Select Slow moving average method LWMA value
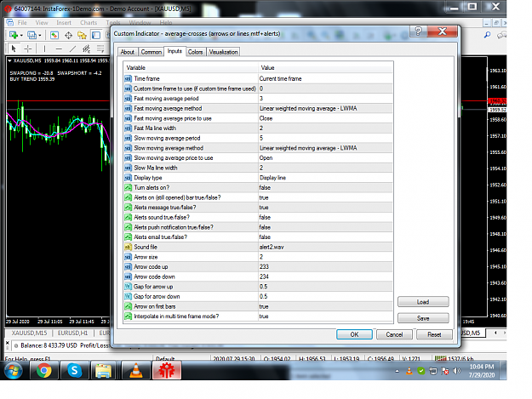Viewport: 532px width, 399px height. pos(326,148)
